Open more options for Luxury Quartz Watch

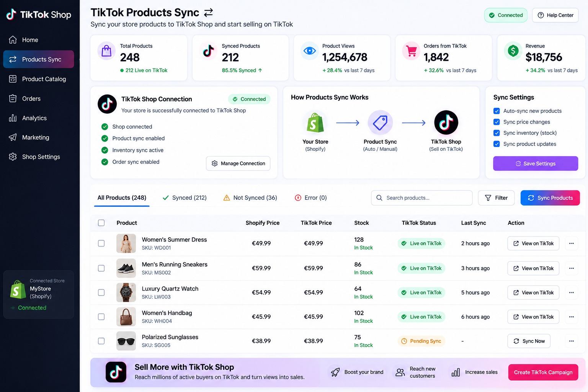(x=571, y=292)
